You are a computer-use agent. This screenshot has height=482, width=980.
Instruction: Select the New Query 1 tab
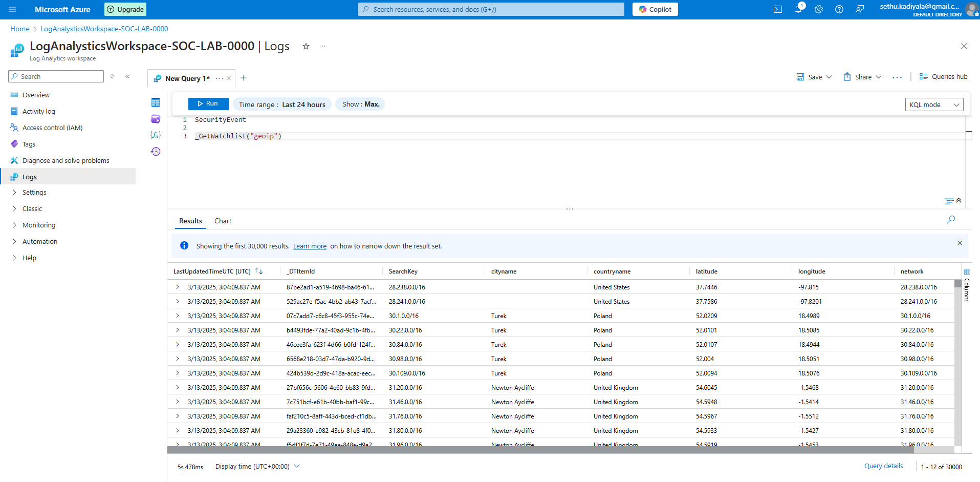[x=187, y=78]
